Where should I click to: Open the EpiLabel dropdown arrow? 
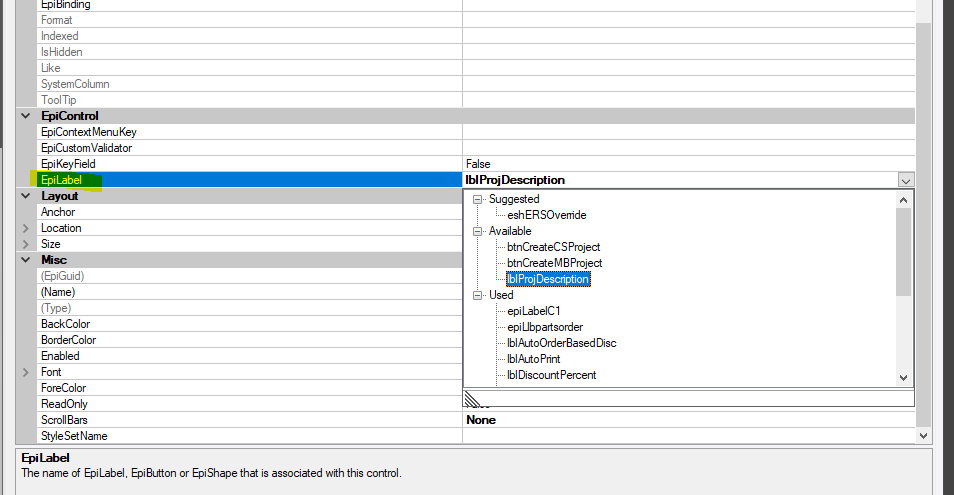pos(905,180)
